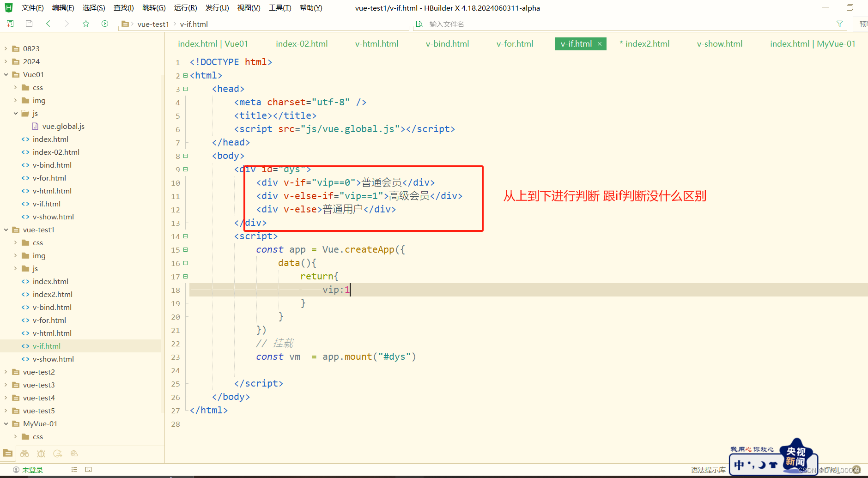Switch to the v-show.html tab
Image resolution: width=868 pixels, height=478 pixels.
(720, 44)
